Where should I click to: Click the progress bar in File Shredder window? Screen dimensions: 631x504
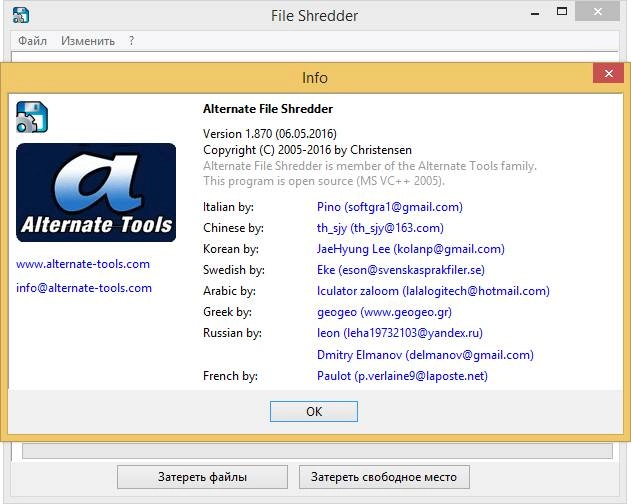point(317,450)
